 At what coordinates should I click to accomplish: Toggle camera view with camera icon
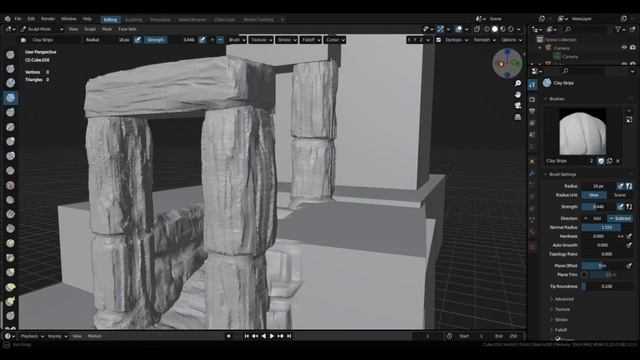(518, 106)
